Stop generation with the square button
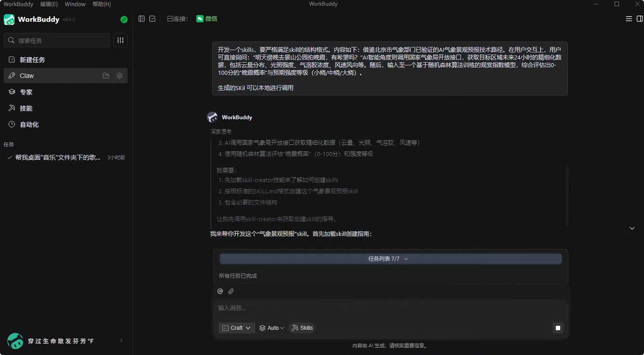 point(558,328)
